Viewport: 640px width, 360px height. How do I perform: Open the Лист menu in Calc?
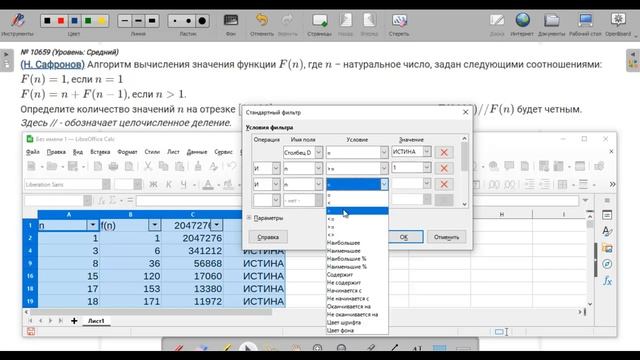[x=173, y=152]
